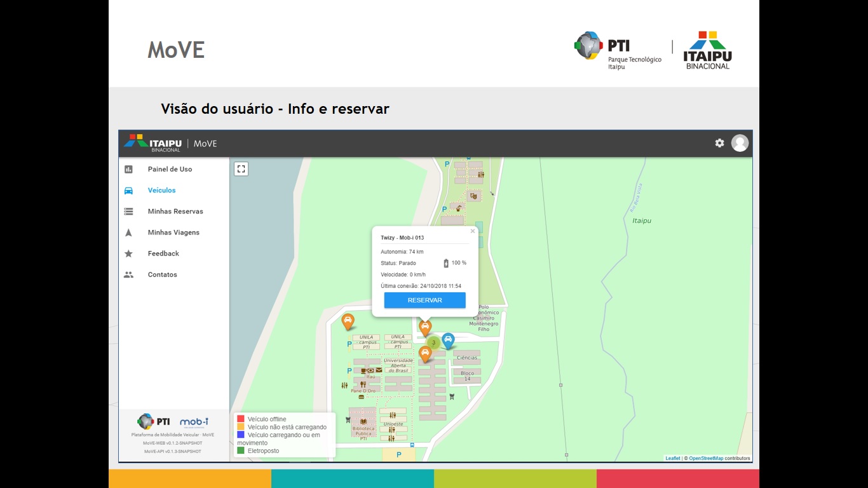This screenshot has width=868, height=488.
Task: Toggle fullscreen map view
Action: pos(241,168)
